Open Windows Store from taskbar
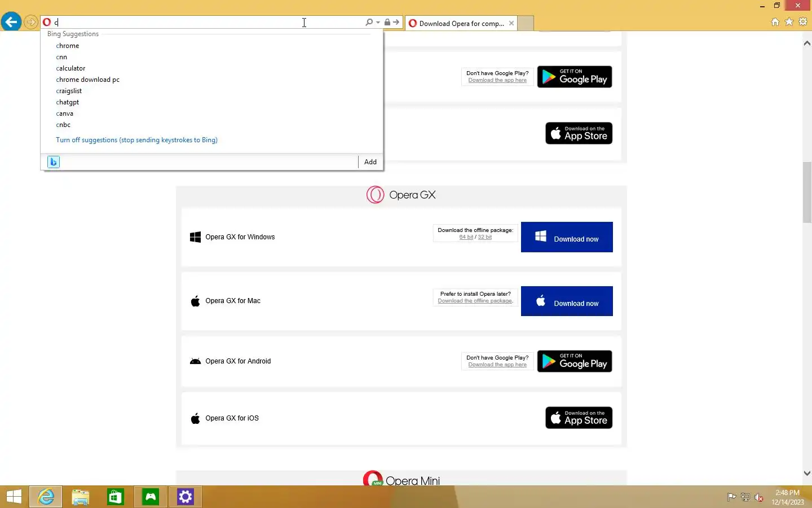 (116, 497)
